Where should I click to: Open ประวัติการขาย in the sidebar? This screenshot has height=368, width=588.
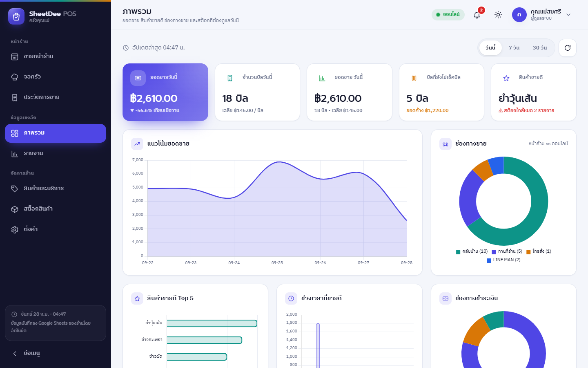(x=56, y=97)
